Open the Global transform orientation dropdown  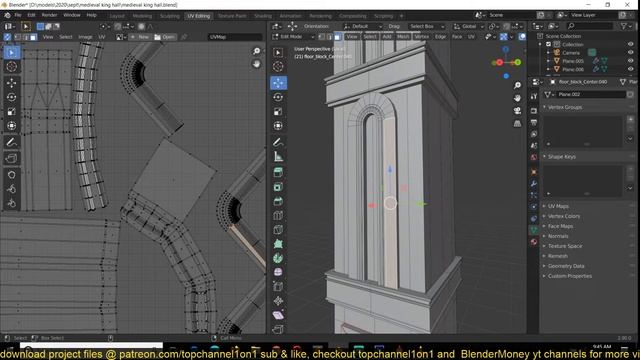(469, 26)
